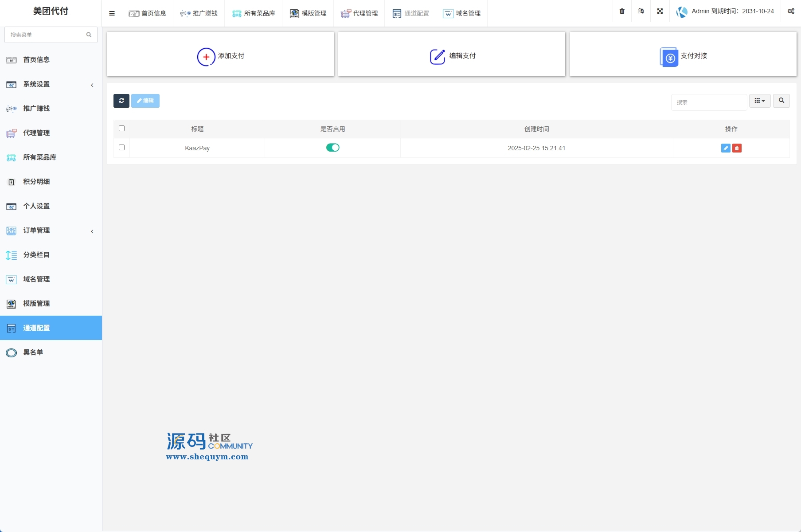
Task: Focus the 搜索菜单 sidebar search field
Action: pos(47,35)
